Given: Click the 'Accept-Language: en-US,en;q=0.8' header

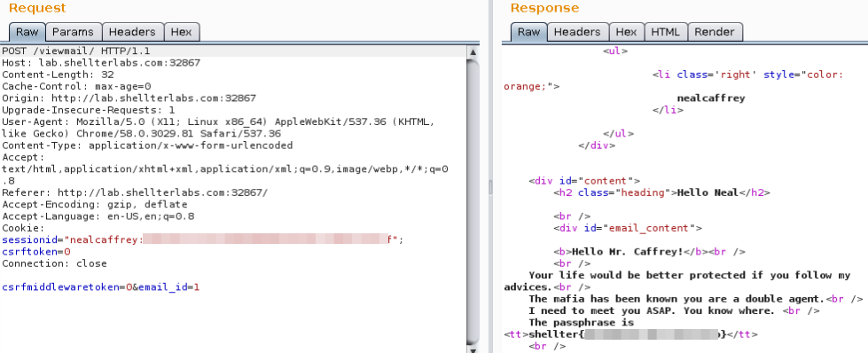Looking at the screenshot, I should 98,216.
